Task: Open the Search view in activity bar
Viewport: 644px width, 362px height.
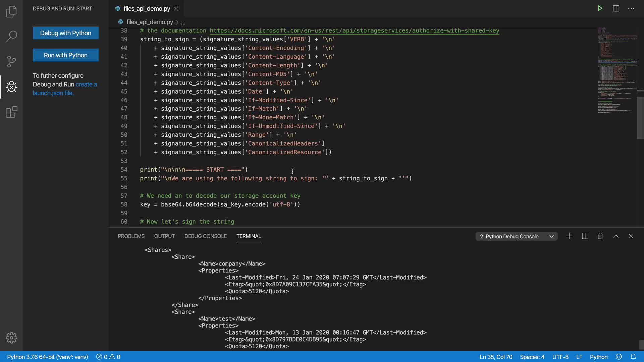Action: click(11, 36)
